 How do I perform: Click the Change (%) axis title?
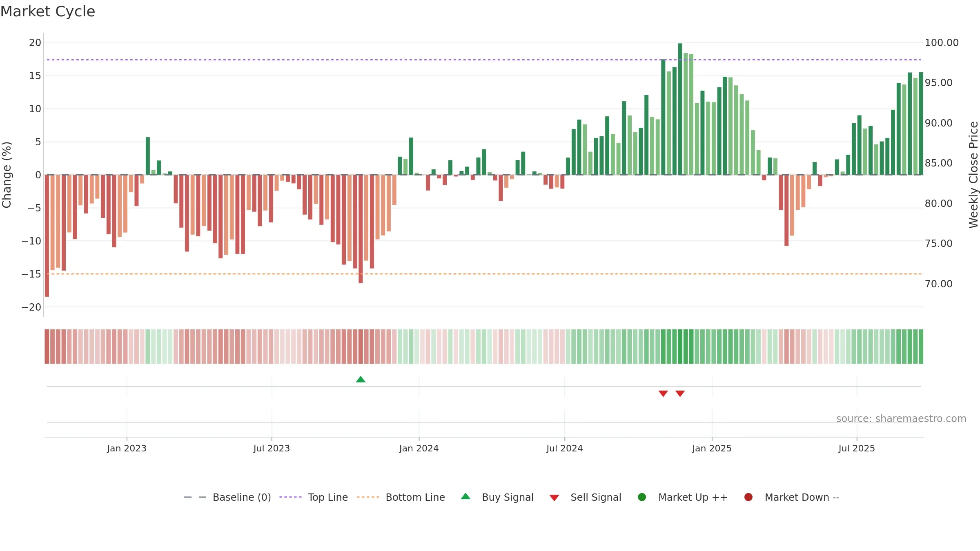tap(7, 175)
